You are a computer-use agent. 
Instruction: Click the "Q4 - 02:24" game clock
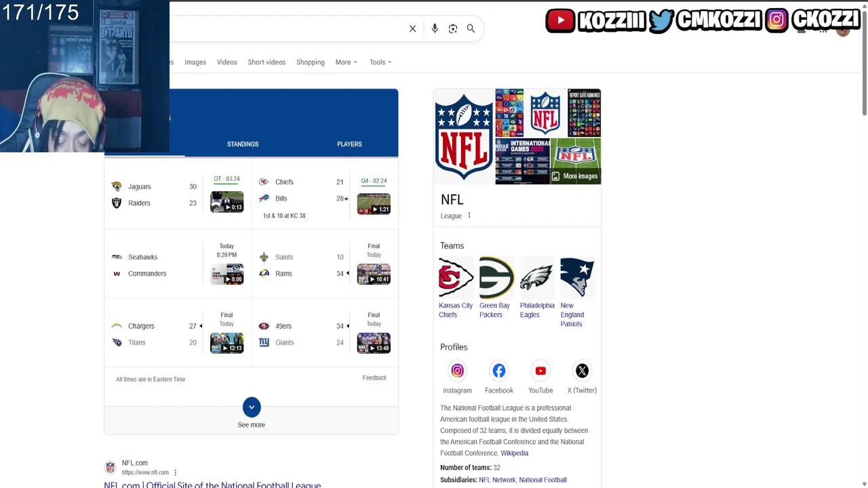coord(374,181)
